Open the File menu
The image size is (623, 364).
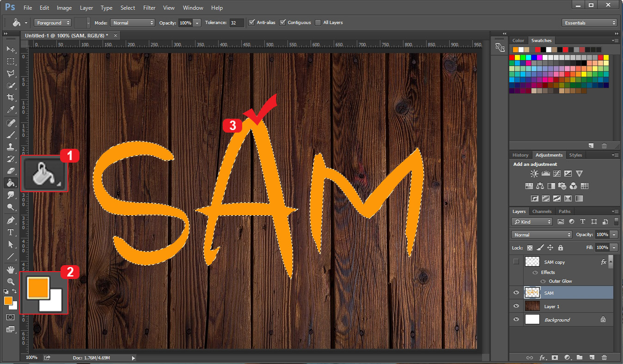pyautogui.click(x=28, y=8)
